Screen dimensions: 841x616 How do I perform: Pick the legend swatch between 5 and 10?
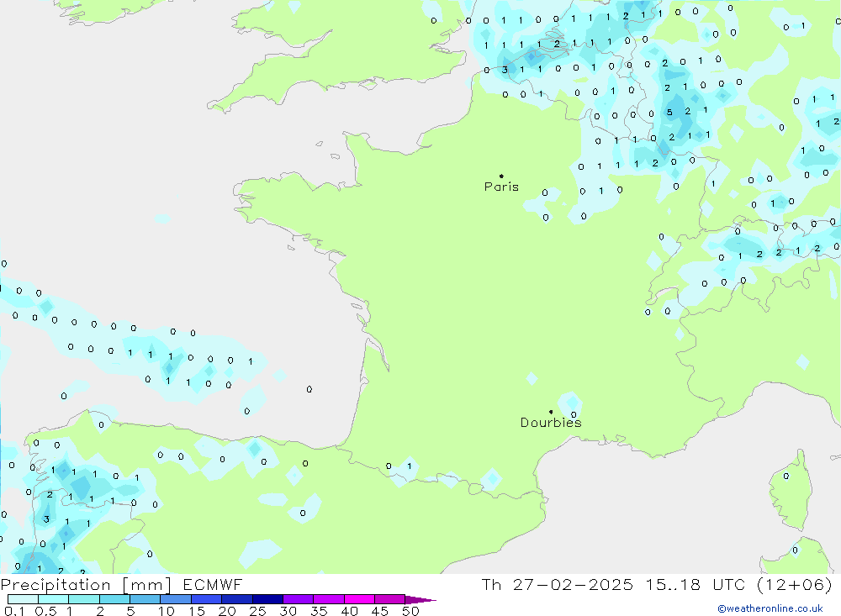click(145, 599)
